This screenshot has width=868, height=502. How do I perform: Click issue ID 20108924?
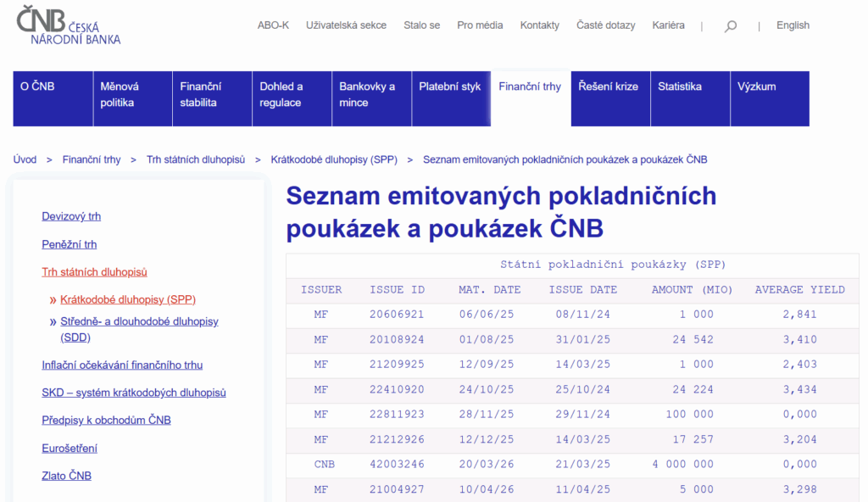[397, 340]
